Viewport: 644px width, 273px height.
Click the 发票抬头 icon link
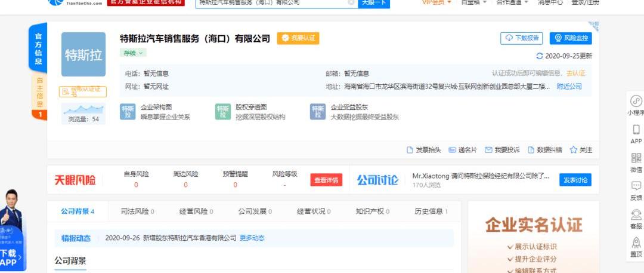pos(423,150)
